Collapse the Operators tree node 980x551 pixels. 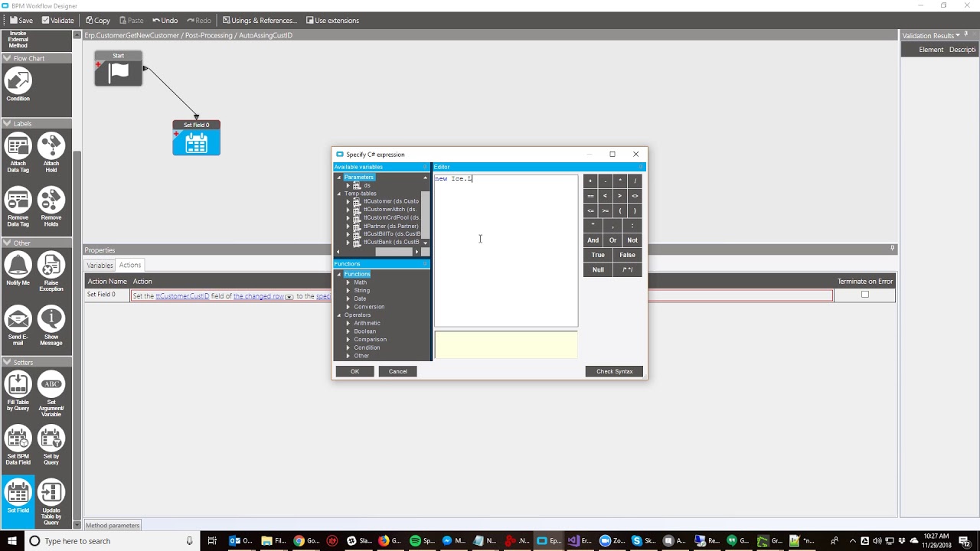click(x=339, y=315)
